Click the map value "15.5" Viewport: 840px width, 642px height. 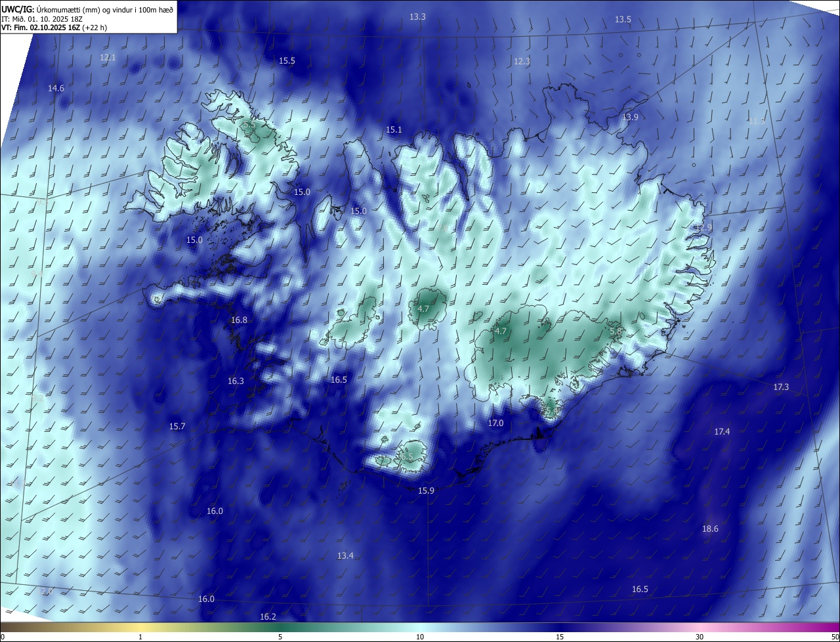287,60
